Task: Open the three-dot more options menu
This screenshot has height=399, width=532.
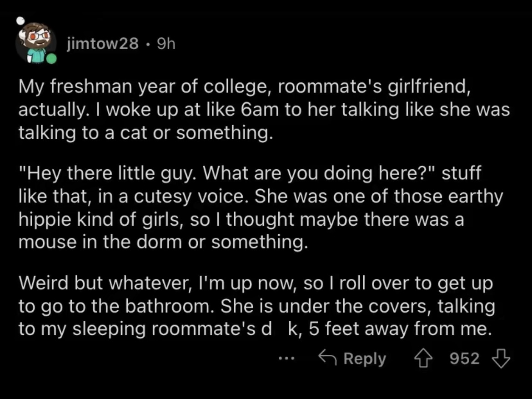Action: 286,358
